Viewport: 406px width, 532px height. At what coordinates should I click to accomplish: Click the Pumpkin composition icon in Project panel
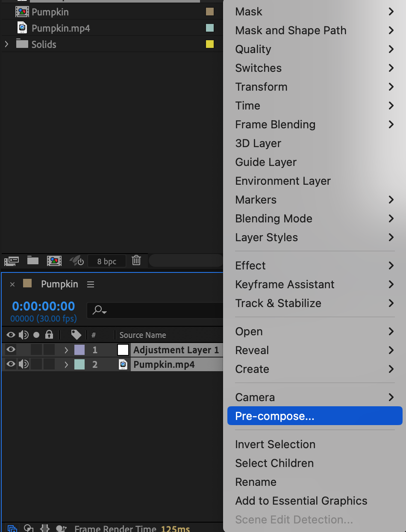point(22,12)
